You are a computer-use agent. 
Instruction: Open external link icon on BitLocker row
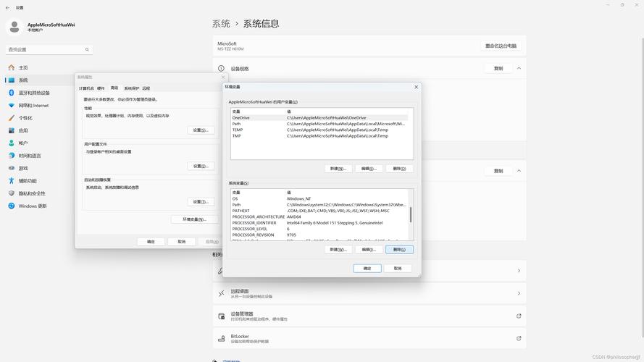[x=519, y=339]
